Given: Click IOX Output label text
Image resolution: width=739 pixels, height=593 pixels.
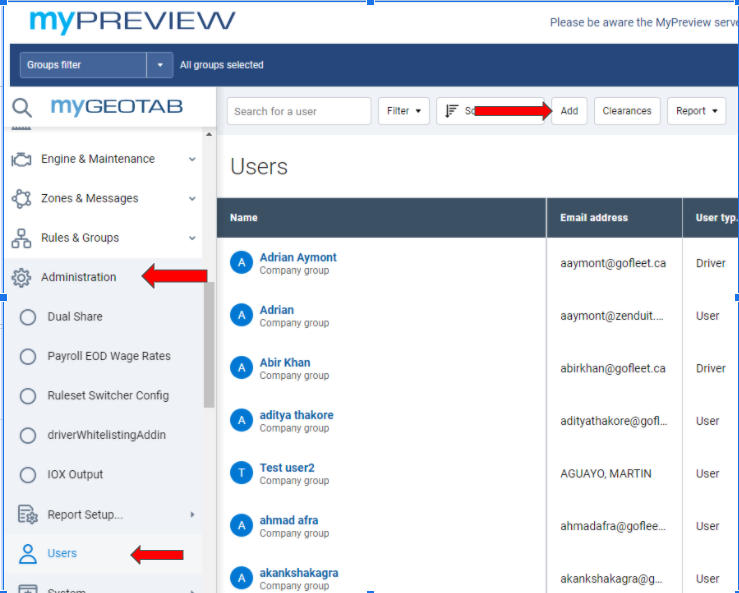Looking at the screenshot, I should coord(75,475).
